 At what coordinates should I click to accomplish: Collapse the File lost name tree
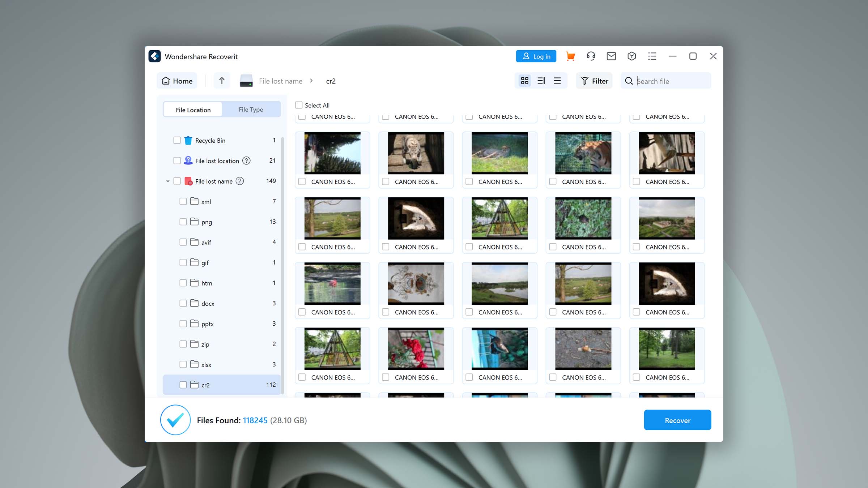(167, 181)
